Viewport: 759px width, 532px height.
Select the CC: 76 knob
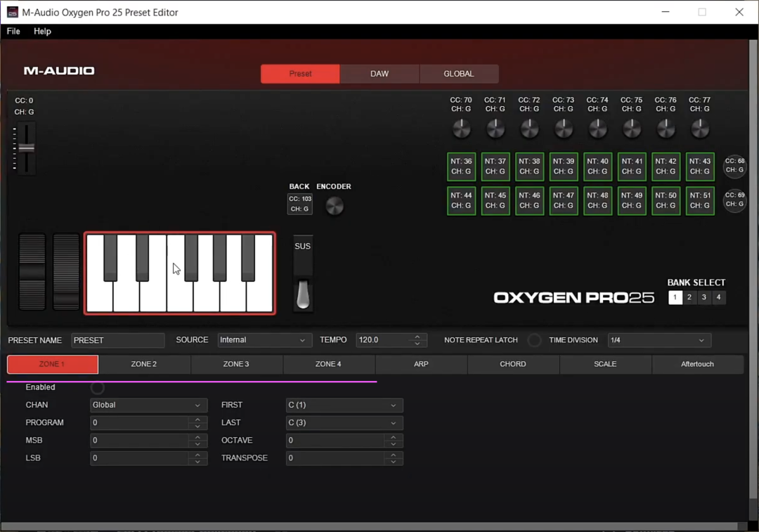(x=666, y=129)
